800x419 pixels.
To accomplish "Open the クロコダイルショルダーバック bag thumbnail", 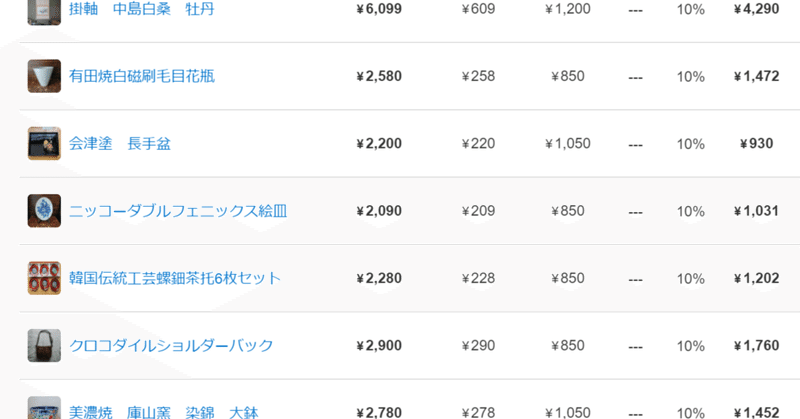I will pyautogui.click(x=44, y=345).
